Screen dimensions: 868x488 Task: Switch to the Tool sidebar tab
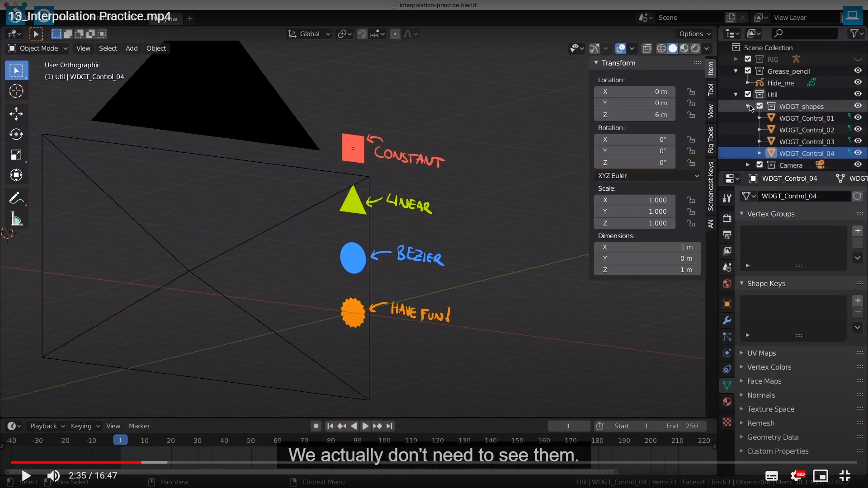[x=711, y=89]
